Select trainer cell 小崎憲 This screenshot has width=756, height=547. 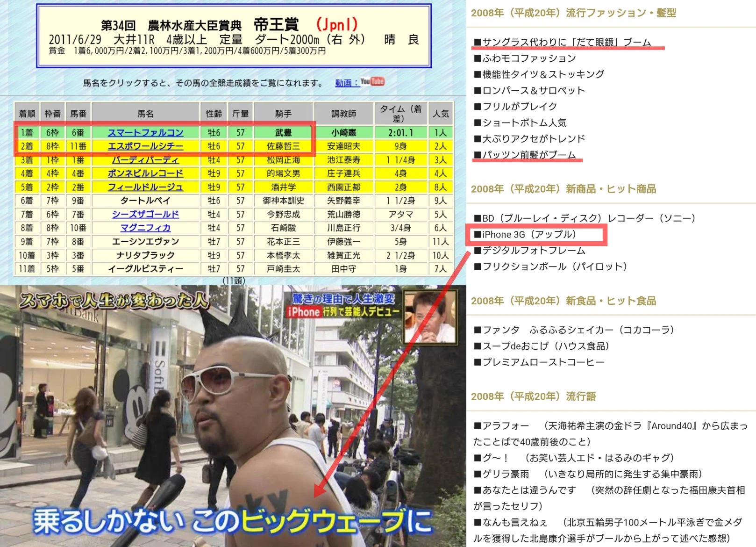(x=344, y=132)
